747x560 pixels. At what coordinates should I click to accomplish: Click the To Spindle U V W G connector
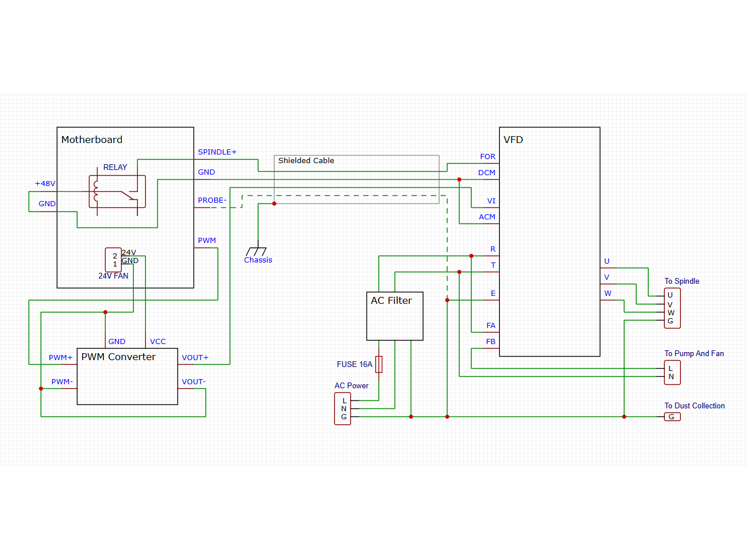point(672,308)
